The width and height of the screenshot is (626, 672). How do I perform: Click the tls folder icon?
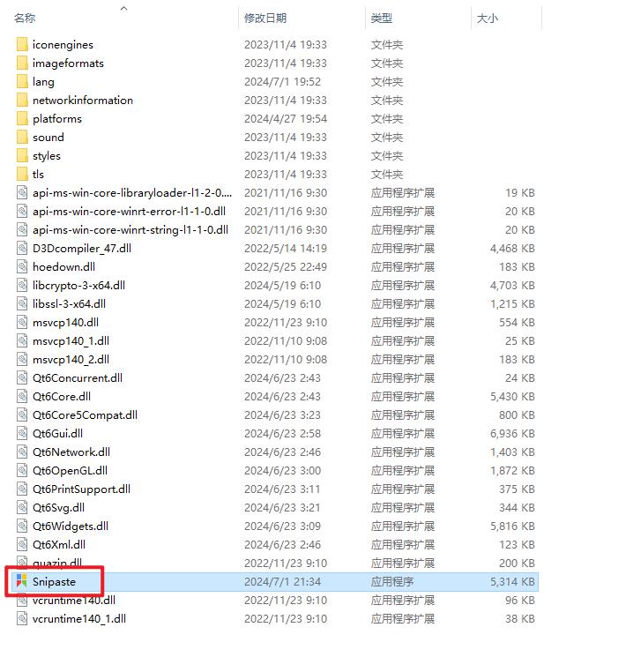[22, 174]
